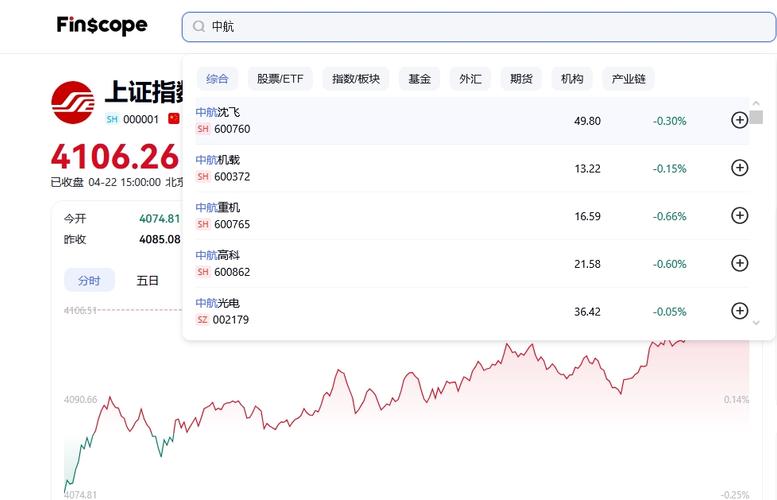Click stock code 600765
Screen dimensions: 777x500
[232, 224]
